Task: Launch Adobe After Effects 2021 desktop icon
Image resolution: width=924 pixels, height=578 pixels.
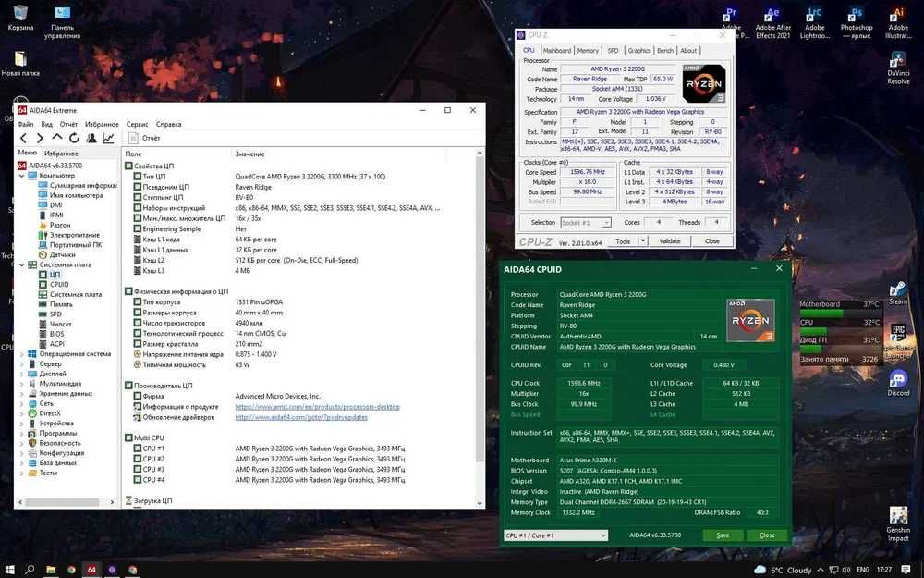Action: coord(773,22)
